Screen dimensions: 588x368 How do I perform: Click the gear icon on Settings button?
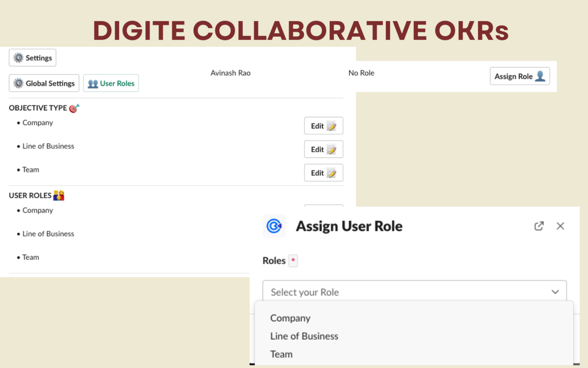click(x=18, y=58)
